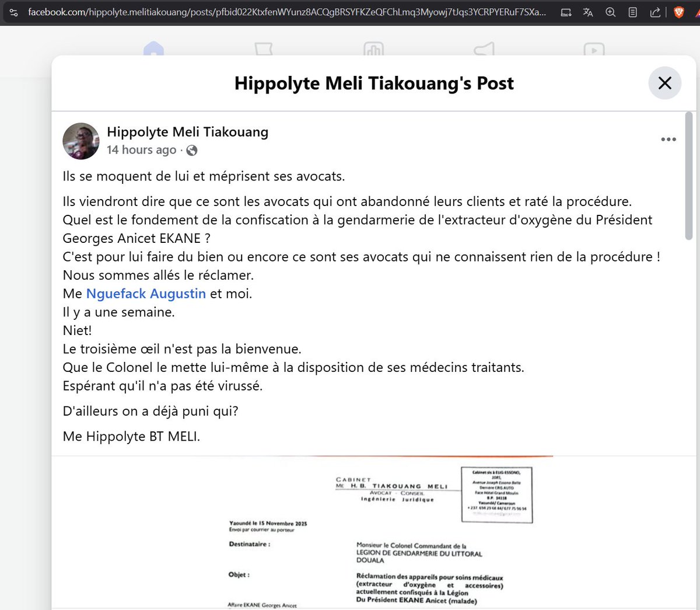Open the Nguefack Augustin profile link
The width and height of the screenshot is (700, 610).
click(x=146, y=294)
